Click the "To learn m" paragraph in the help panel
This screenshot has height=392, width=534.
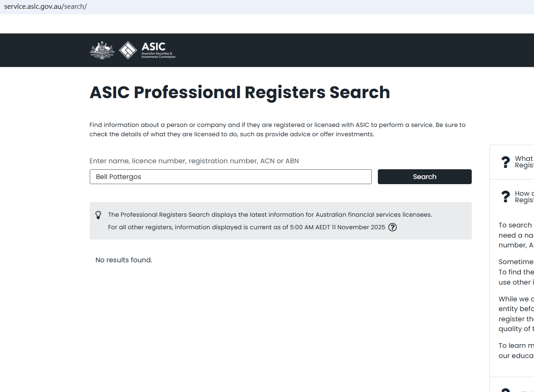[516, 351]
